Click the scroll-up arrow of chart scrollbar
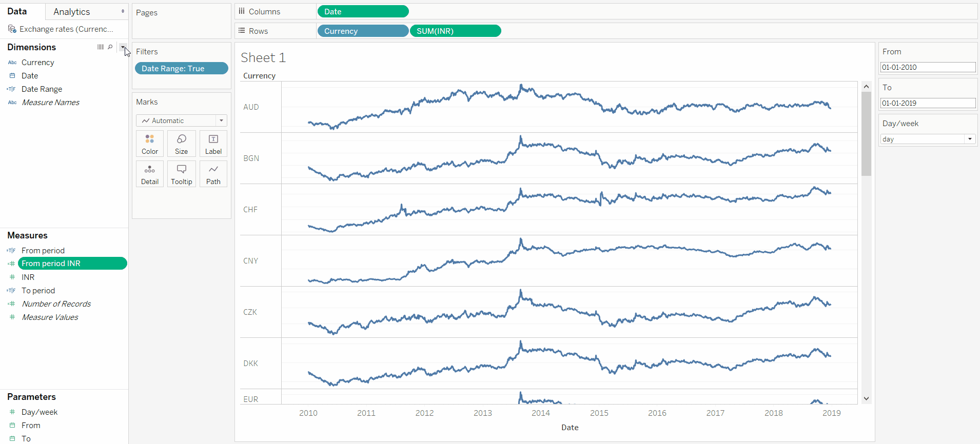This screenshot has width=980, height=444. pos(867,87)
